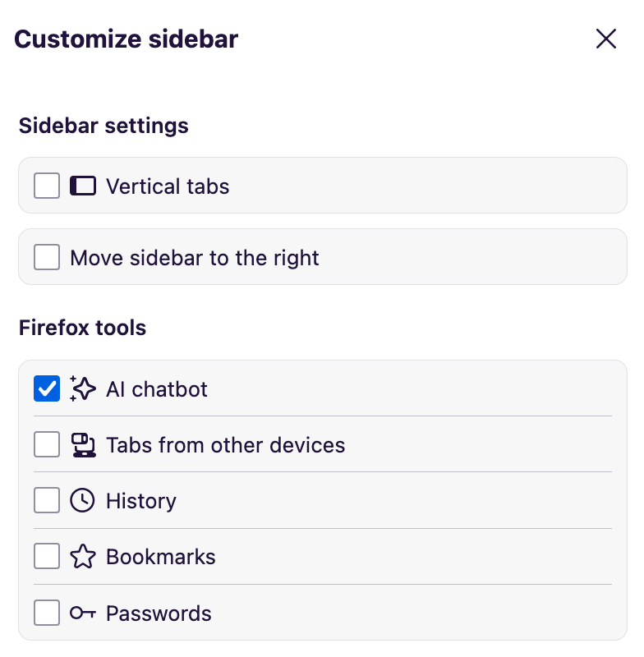Select the "AI chatbot" text label
This screenshot has width=644, height=657.
tap(157, 388)
